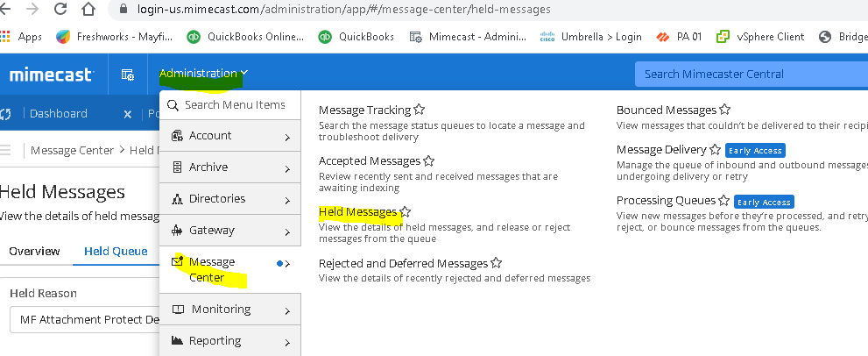
Task: Focus the Search Mimecaster Central field
Action: 752,75
